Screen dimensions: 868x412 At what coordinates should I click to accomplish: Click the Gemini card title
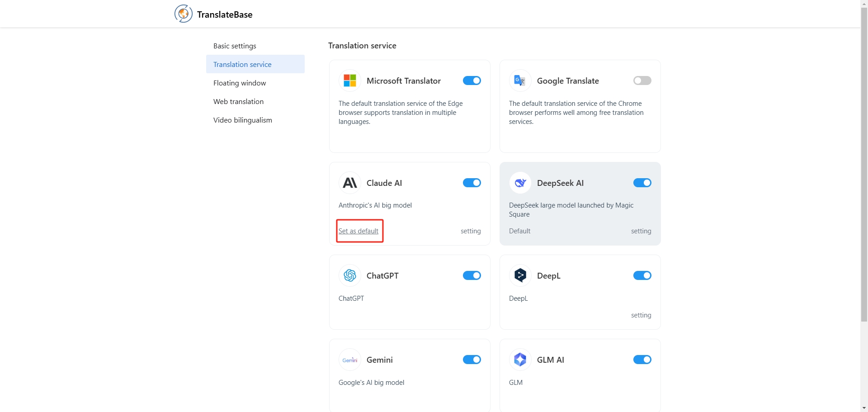[x=380, y=360]
